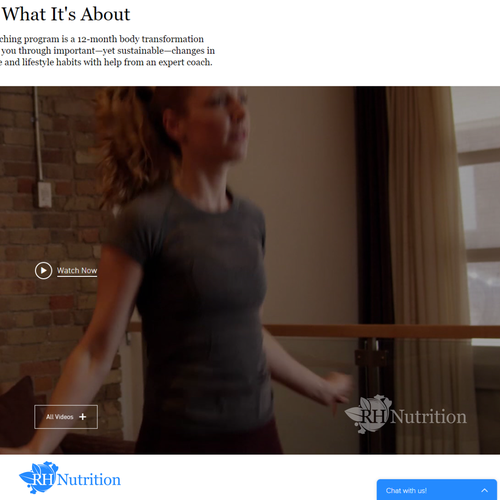Image resolution: width=500 pixels, height=500 pixels.
Task: Expand chat using the upward chevron
Action: click(x=485, y=490)
